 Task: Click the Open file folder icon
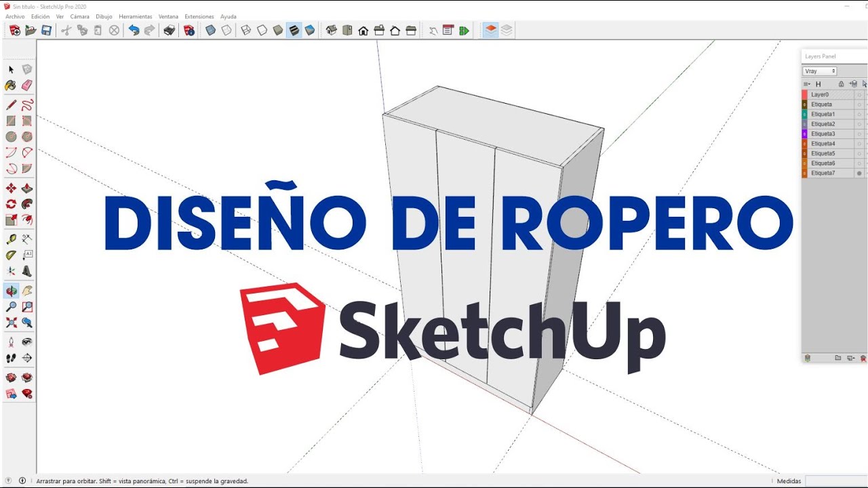click(x=31, y=30)
